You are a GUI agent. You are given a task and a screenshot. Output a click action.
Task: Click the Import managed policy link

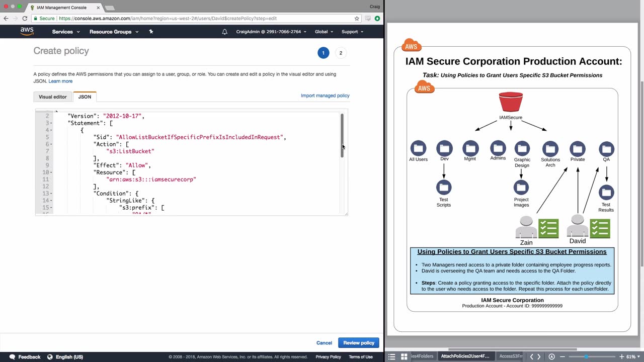tap(325, 96)
